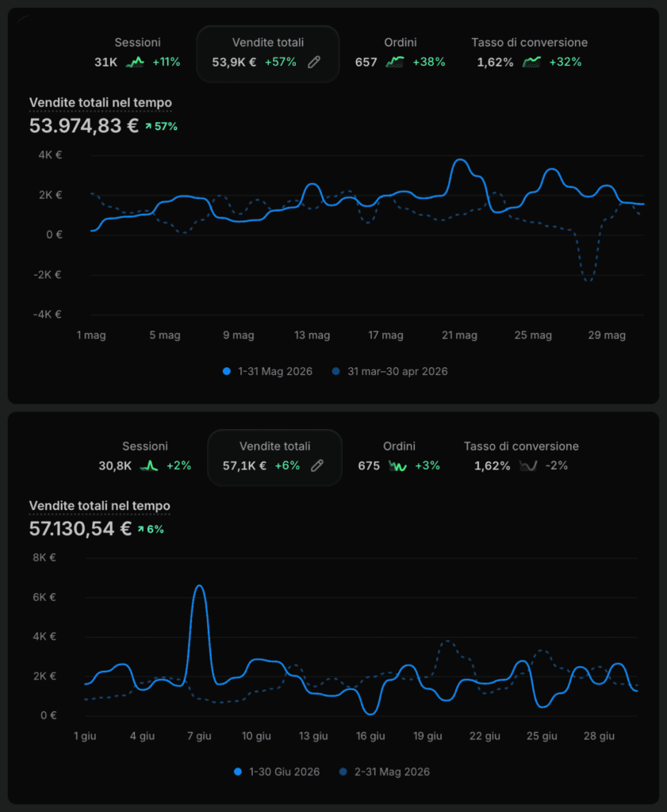The image size is (667, 812).
Task: Click the '+3%' change next to 675
Action: 427,465
